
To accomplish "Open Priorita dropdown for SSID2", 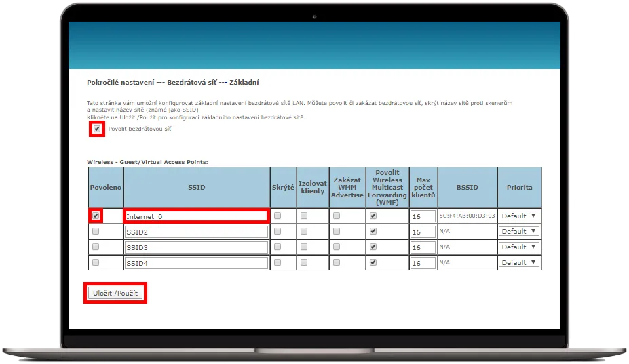I will [x=519, y=231].
